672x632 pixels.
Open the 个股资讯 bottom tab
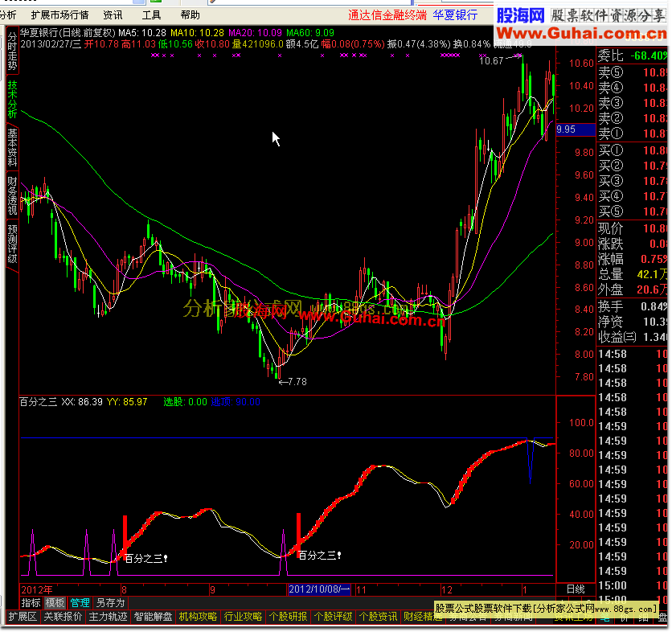(378, 617)
